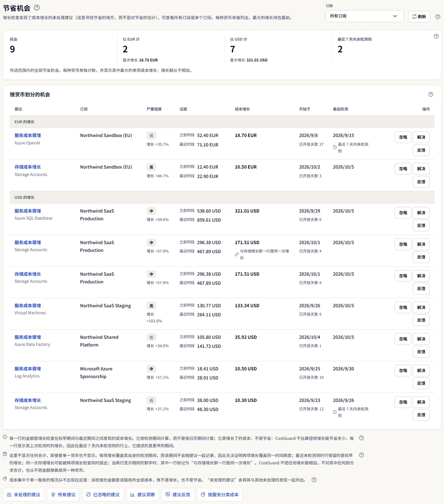Open 服务成本骤增 link for Azure Data Factory

point(28,337)
